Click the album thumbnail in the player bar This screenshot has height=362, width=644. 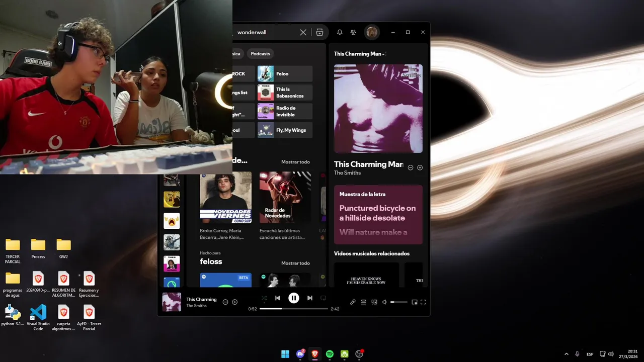tap(172, 302)
